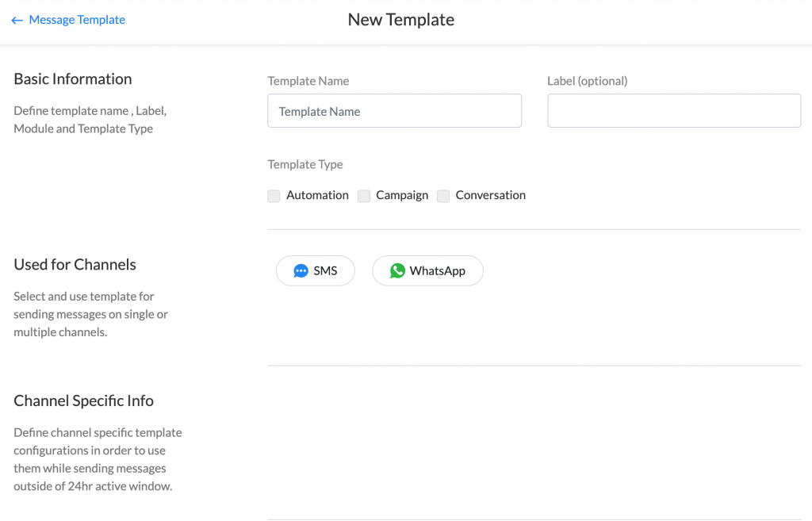The width and height of the screenshot is (812, 521).
Task: Focus the Template Name input field
Action: [x=394, y=111]
